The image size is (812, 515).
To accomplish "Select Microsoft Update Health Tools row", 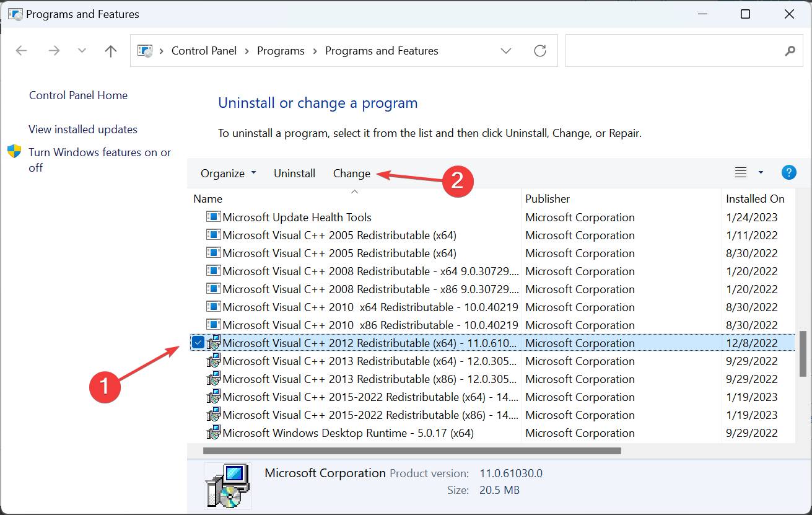I will point(492,218).
